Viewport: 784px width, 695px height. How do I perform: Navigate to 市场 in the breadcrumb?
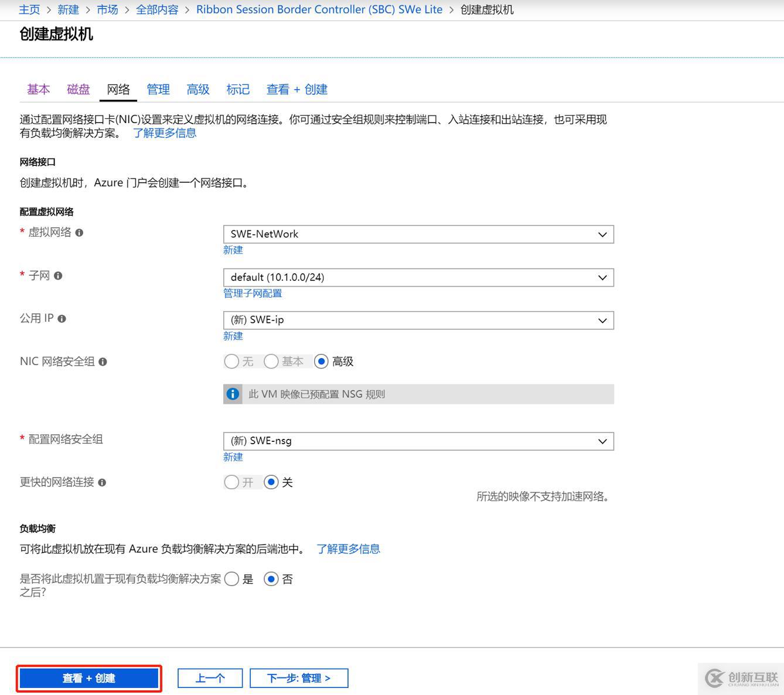coord(107,9)
